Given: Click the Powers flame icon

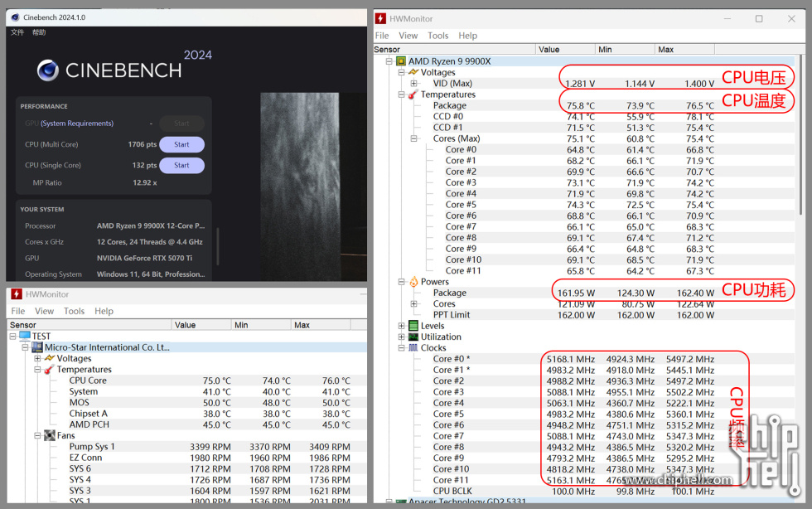Looking at the screenshot, I should pyautogui.click(x=413, y=282).
